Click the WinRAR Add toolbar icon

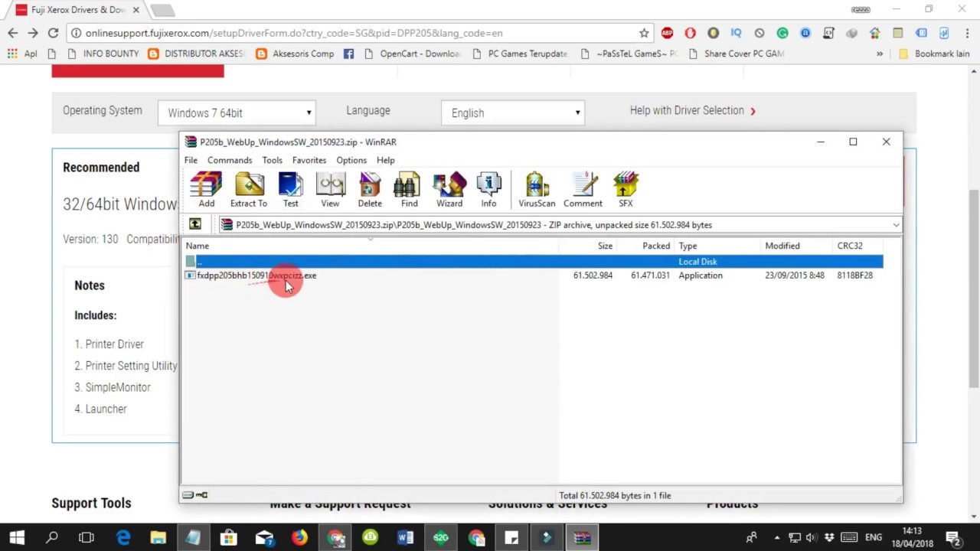(x=206, y=189)
